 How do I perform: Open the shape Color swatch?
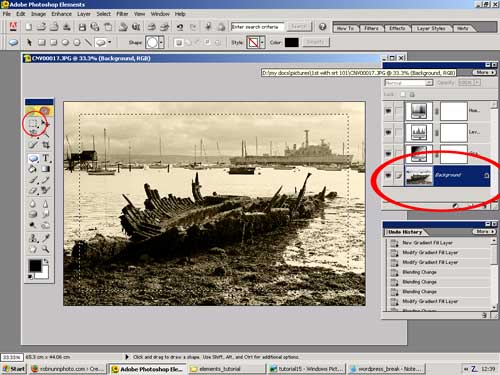291,42
